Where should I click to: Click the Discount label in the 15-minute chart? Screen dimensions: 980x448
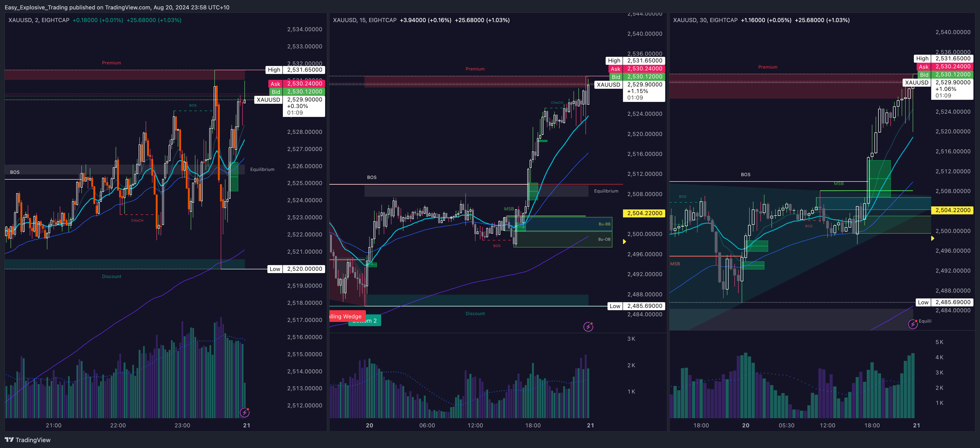click(x=475, y=313)
